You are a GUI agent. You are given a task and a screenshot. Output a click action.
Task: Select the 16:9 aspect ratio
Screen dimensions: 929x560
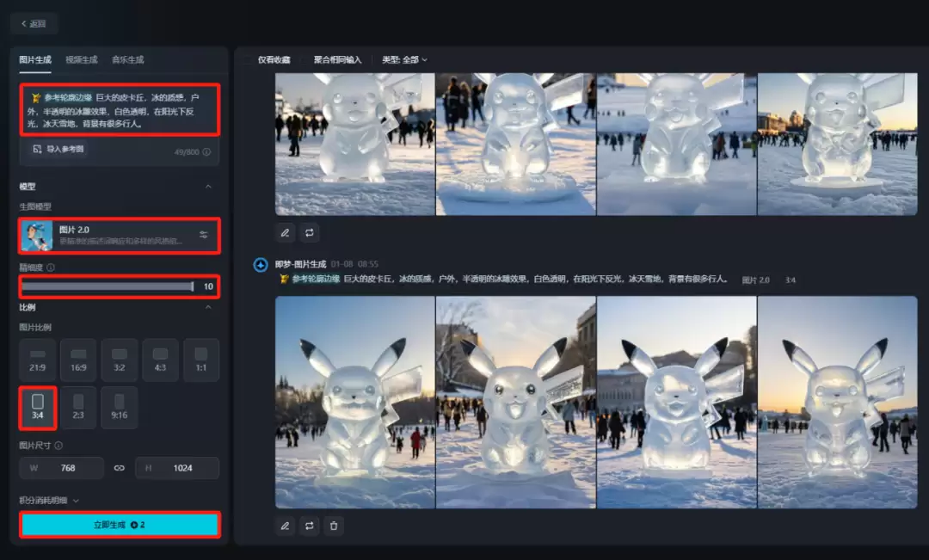pos(78,360)
